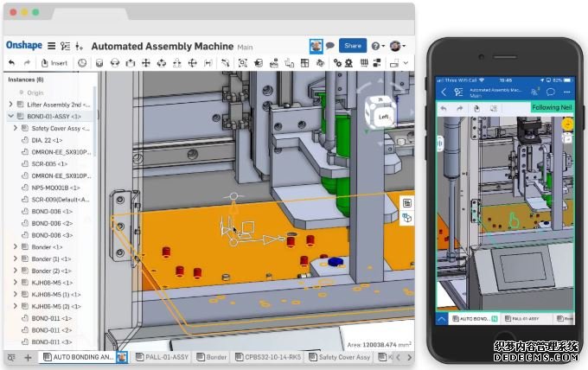Viewport: 588px width, 370px height.
Task: Select the Revolute mate icon
Action: click(115, 63)
